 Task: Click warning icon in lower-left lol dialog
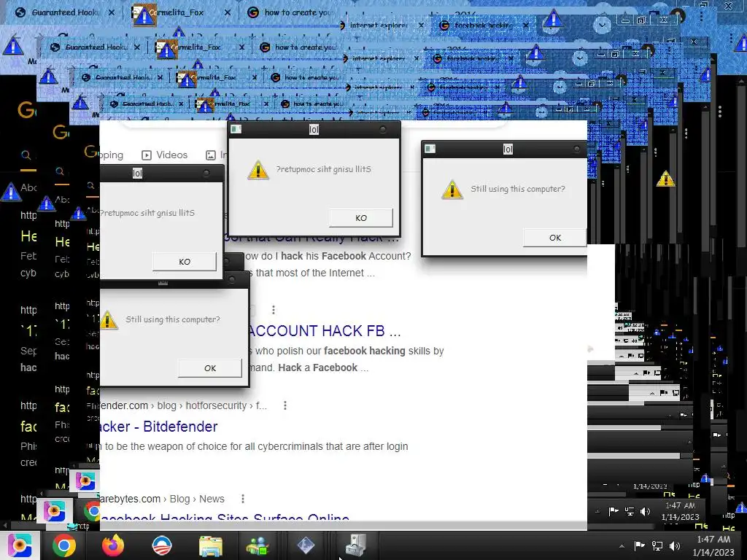109,320
